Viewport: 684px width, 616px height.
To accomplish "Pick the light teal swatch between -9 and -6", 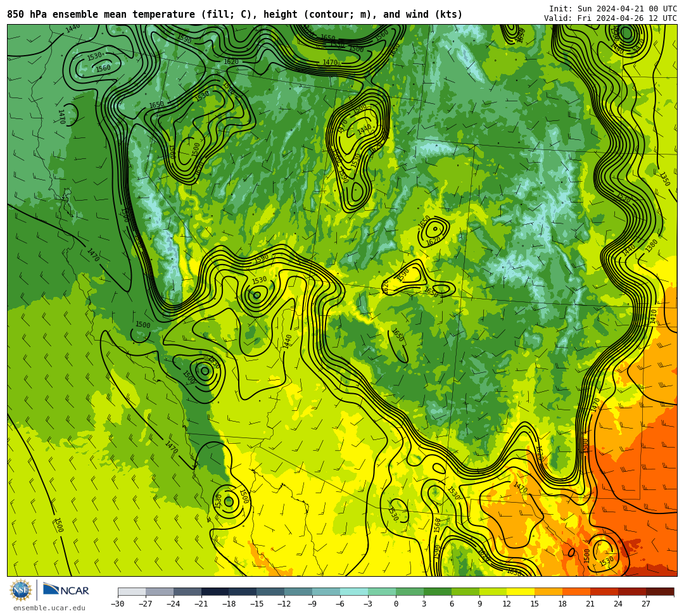I will [x=326, y=591].
